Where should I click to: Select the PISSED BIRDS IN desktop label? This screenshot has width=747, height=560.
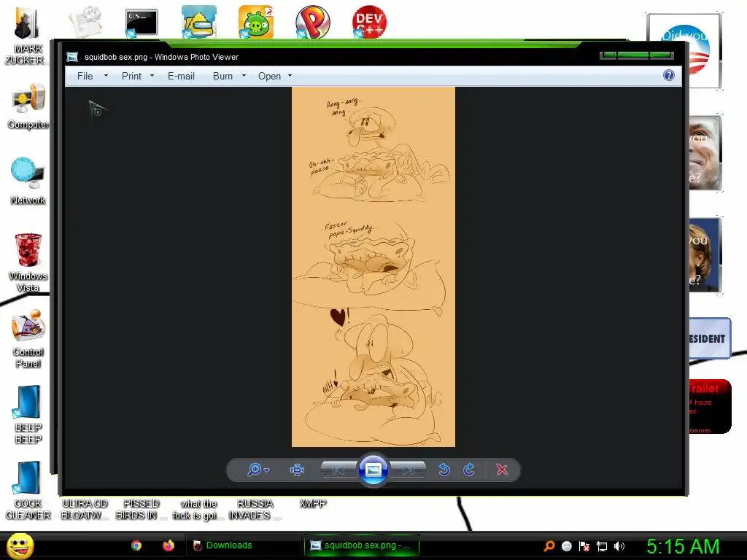point(142,509)
